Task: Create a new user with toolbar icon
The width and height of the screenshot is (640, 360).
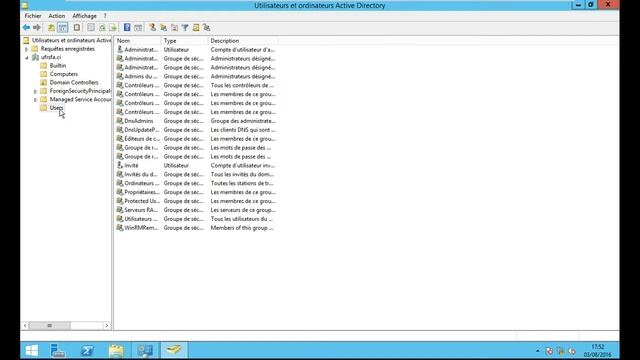Action: coord(152,27)
